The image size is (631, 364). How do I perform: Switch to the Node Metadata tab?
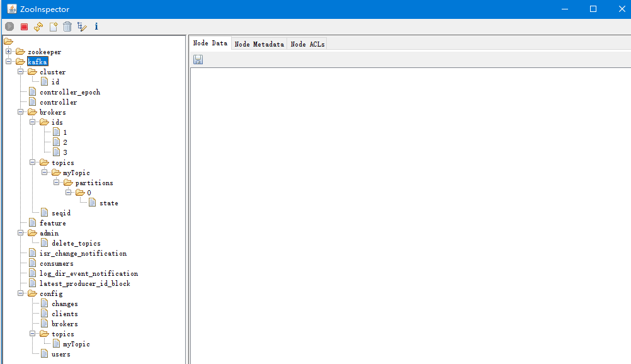[259, 44]
